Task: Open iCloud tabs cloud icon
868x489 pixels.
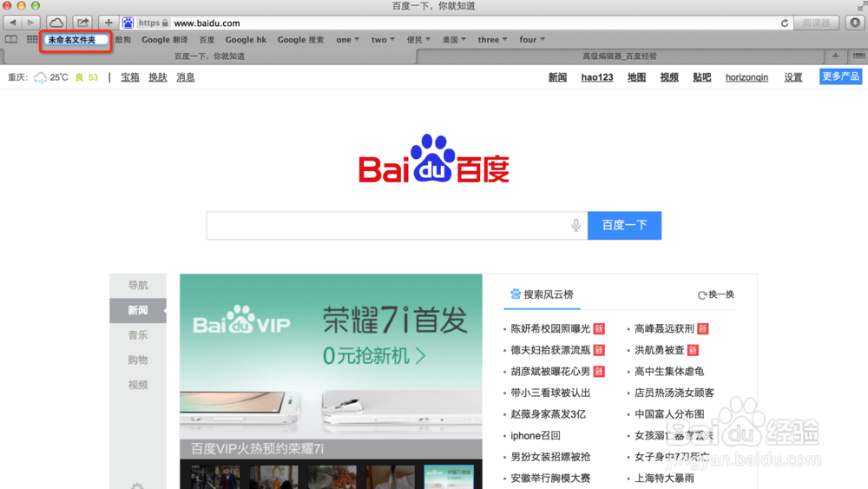Action: [x=56, y=23]
